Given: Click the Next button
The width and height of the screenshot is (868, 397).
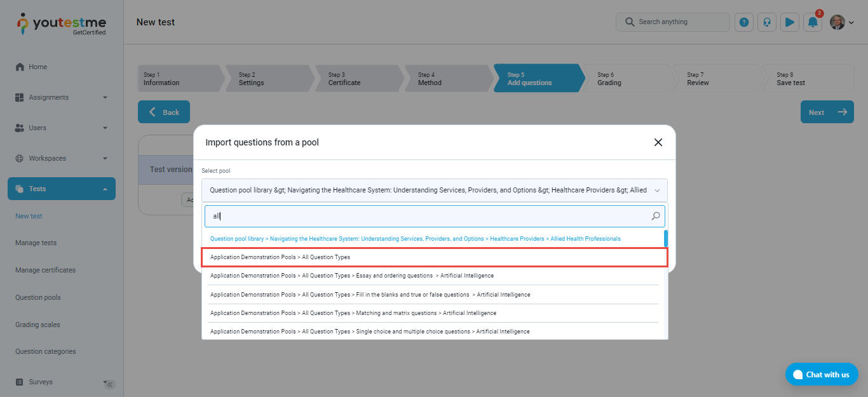Looking at the screenshot, I should (x=827, y=112).
